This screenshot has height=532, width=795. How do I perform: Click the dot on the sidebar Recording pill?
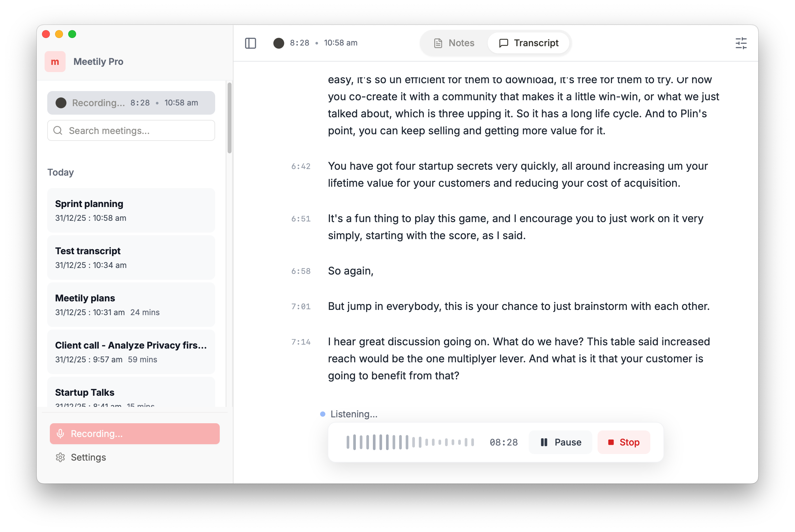coord(61,103)
